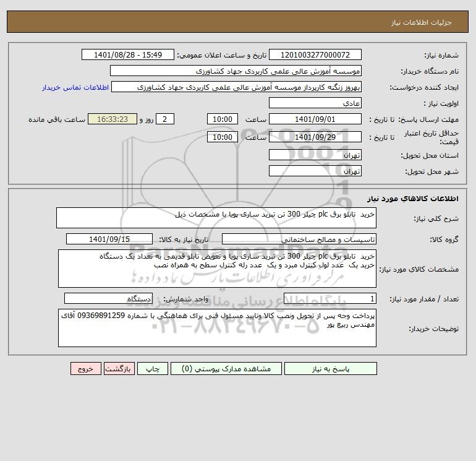This screenshot has height=461, width=476.
Task: Click the remaining time field 16:33:23
Action: click(x=113, y=119)
